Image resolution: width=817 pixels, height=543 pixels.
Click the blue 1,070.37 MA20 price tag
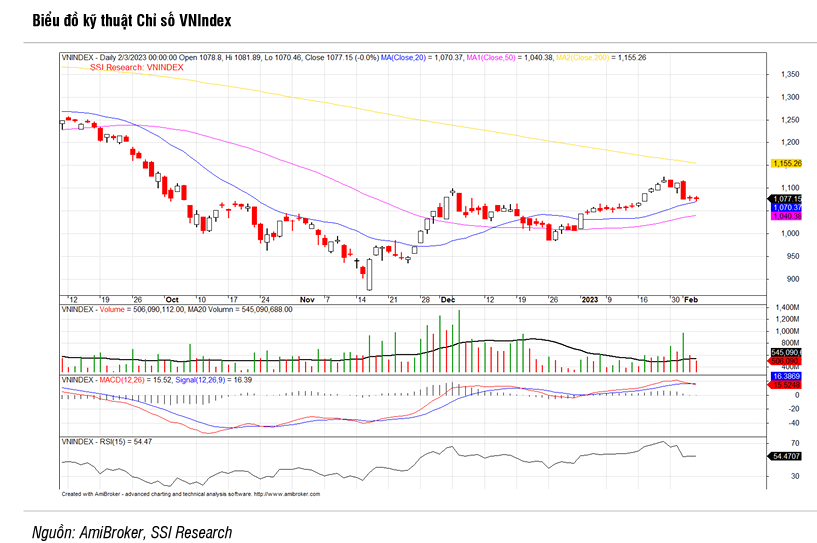786,208
